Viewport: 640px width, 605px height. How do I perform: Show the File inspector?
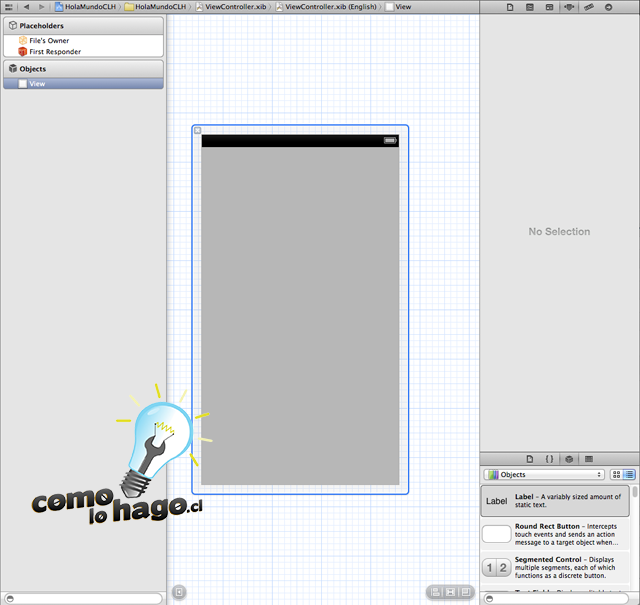click(x=510, y=7)
